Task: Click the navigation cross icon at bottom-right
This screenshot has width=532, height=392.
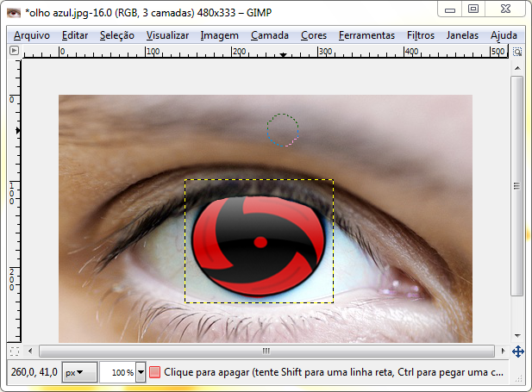Action: click(x=518, y=352)
